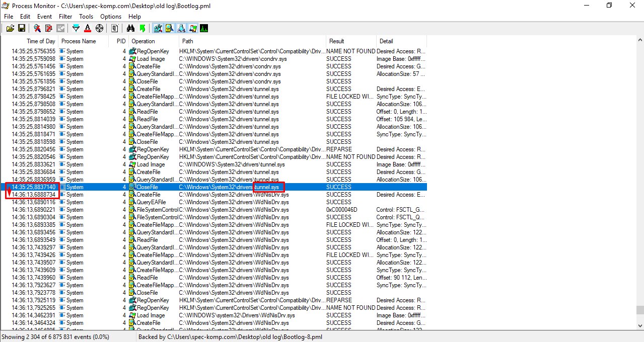
Task: Clear the display with the Clear icon
Action: 60,29
